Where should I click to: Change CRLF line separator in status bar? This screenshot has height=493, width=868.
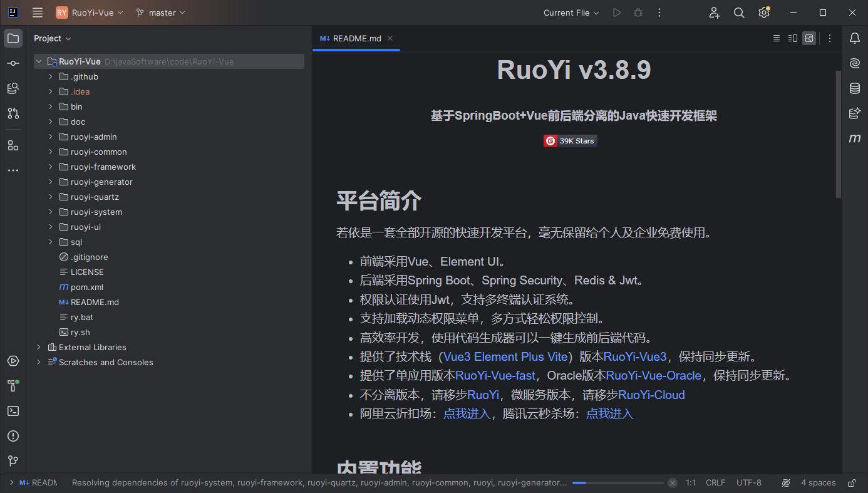point(715,483)
